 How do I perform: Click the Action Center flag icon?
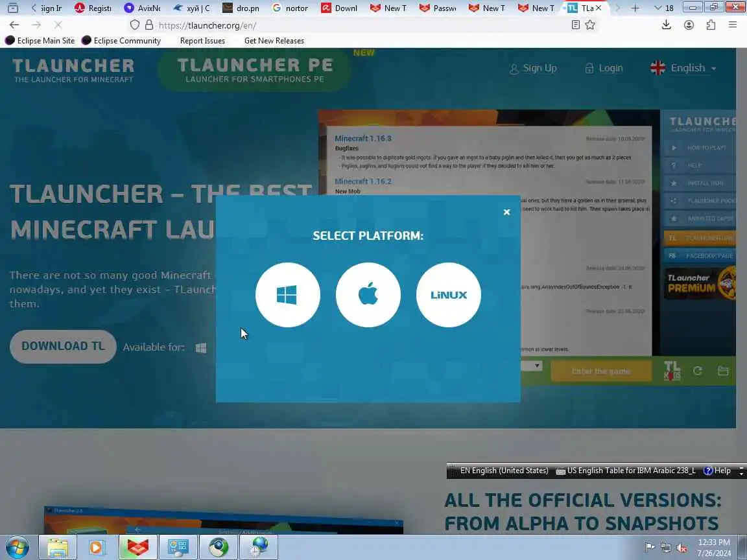tap(650, 548)
